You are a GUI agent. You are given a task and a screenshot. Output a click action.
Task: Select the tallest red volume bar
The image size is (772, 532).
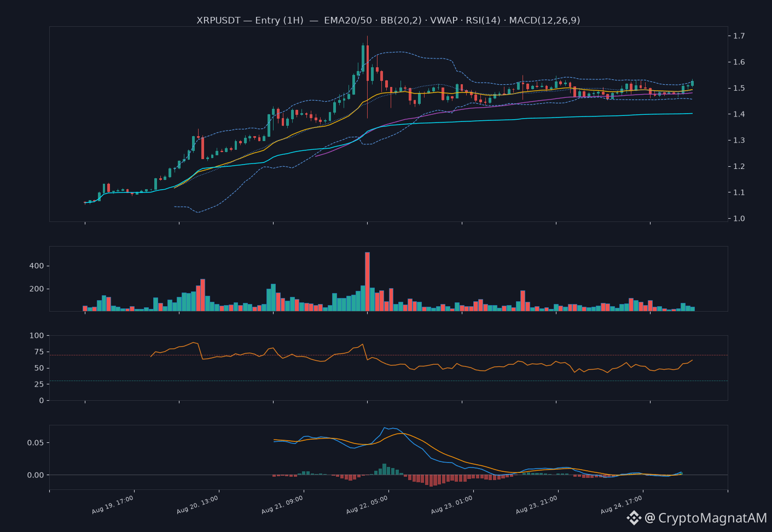pyautogui.click(x=367, y=282)
